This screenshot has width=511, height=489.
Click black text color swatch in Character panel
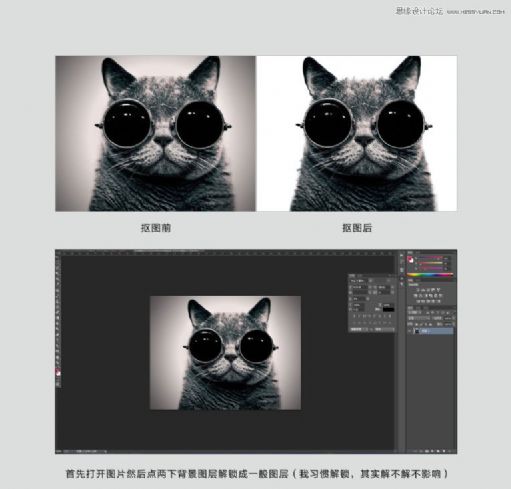(389, 310)
